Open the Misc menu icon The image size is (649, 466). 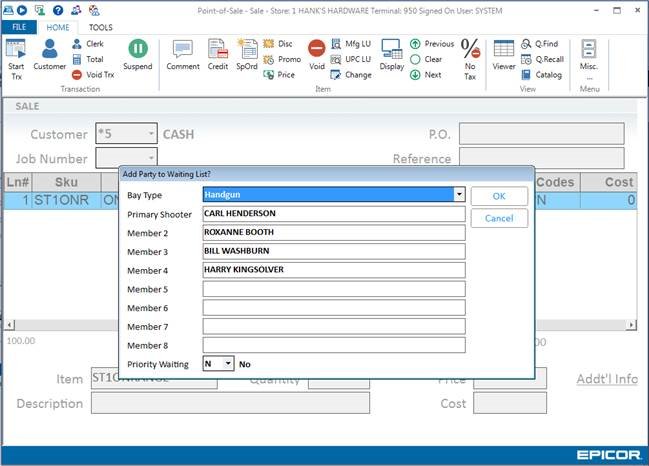pyautogui.click(x=589, y=50)
